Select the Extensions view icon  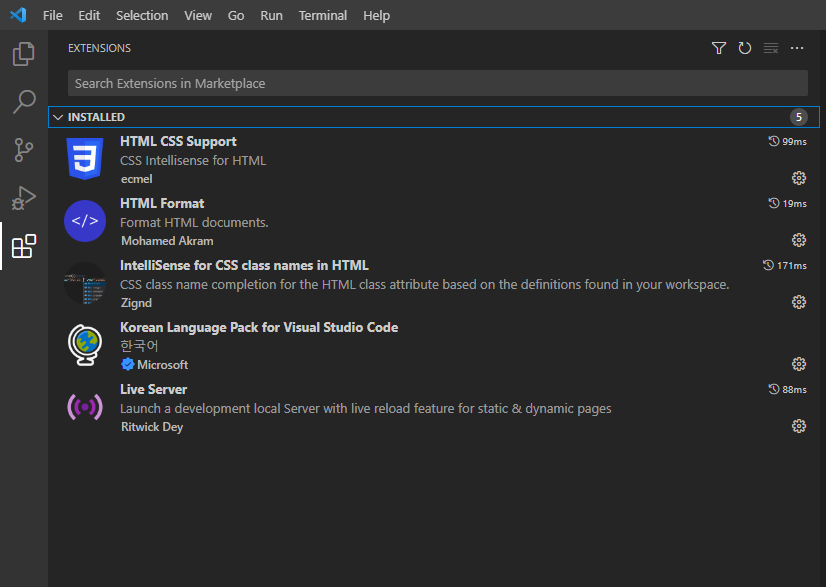[x=24, y=246]
